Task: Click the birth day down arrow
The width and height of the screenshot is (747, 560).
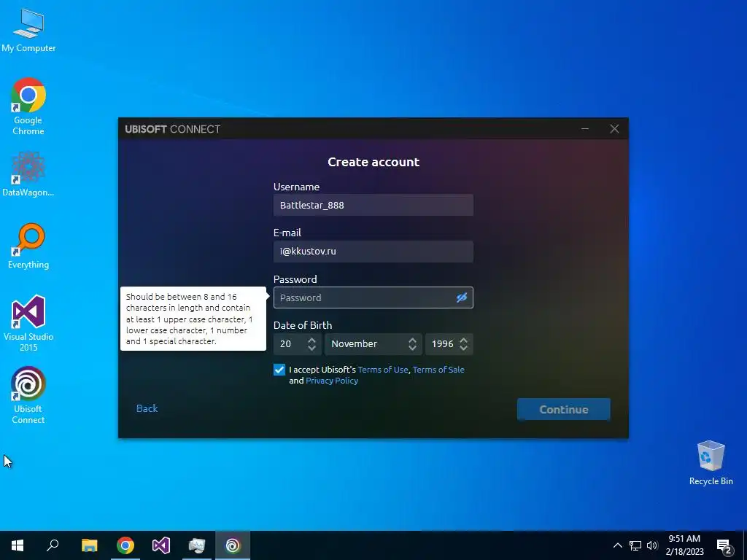Action: [311, 348]
